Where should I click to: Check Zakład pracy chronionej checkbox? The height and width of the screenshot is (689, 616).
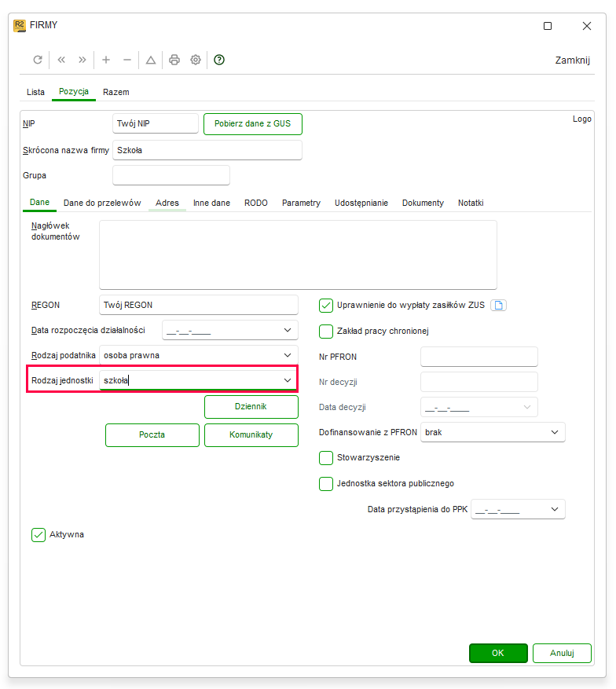[326, 332]
